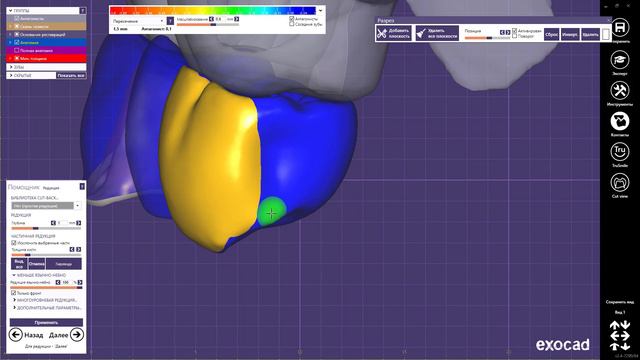The width and height of the screenshot is (640, 360).
Task: Click the Отмена button
Action: point(37,264)
